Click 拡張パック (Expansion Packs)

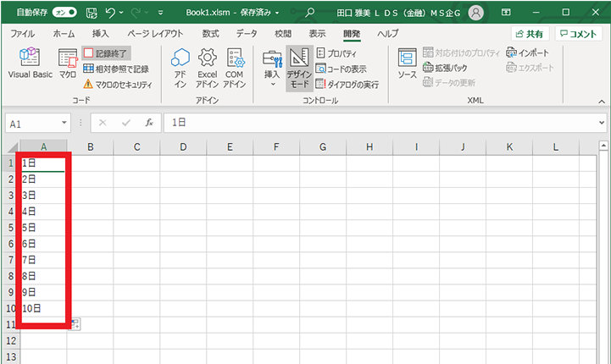click(445, 68)
